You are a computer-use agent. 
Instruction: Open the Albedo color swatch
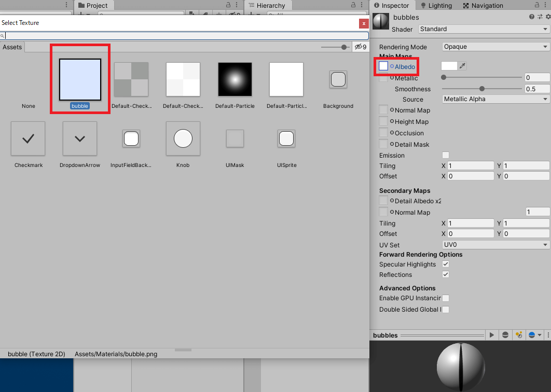click(x=449, y=66)
